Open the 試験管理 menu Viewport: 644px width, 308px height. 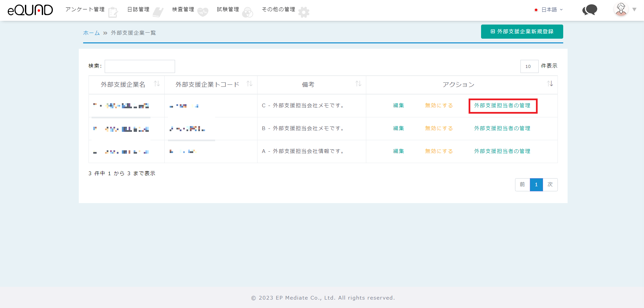point(228,9)
